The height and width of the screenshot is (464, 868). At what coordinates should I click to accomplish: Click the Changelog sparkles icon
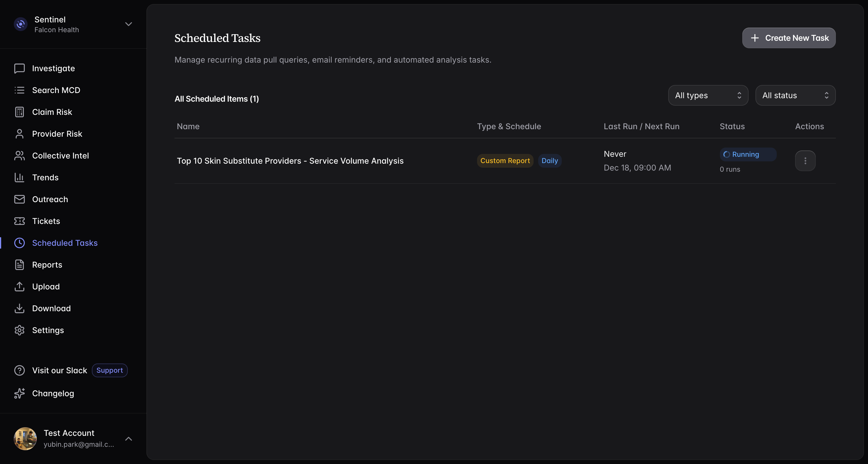click(x=19, y=393)
